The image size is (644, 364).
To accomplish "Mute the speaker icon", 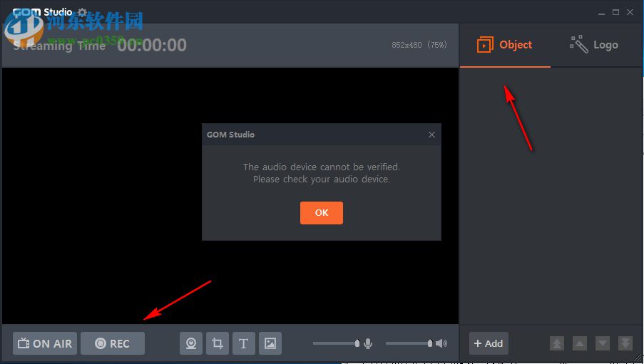I will (441, 343).
